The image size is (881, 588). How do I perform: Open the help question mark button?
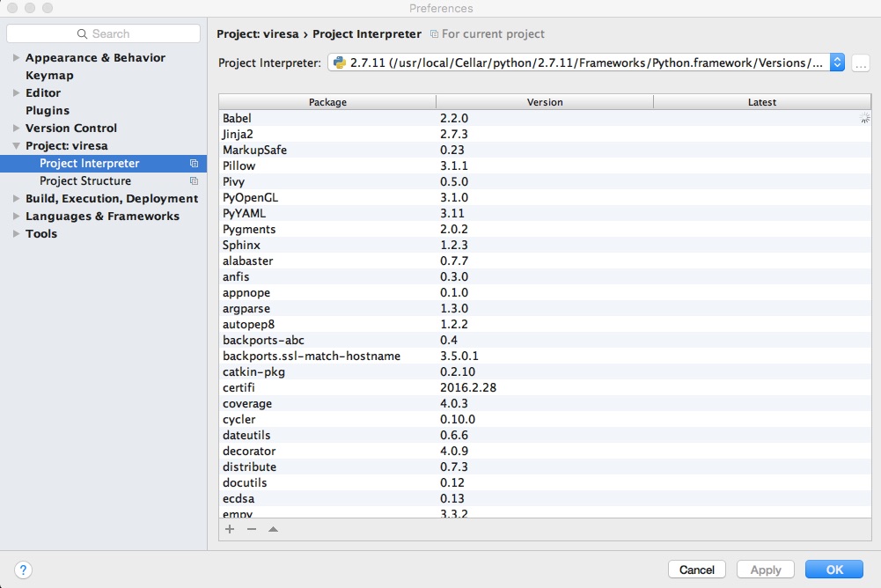[23, 570]
